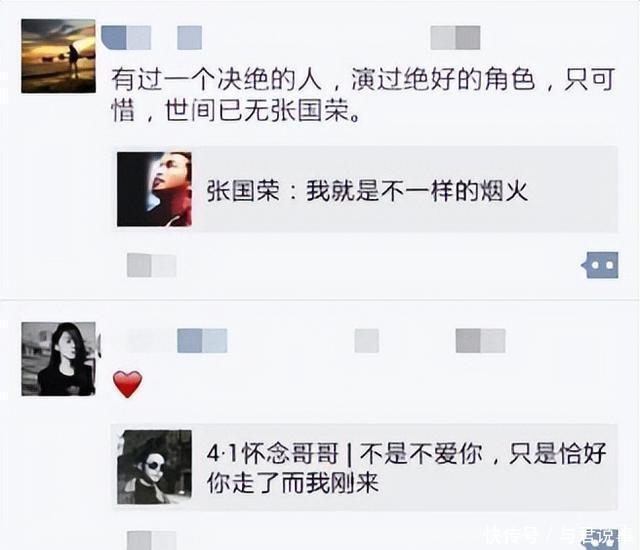Click the blurred gray tag at the first post's right
Screen dimensions: 640x550
456,38
